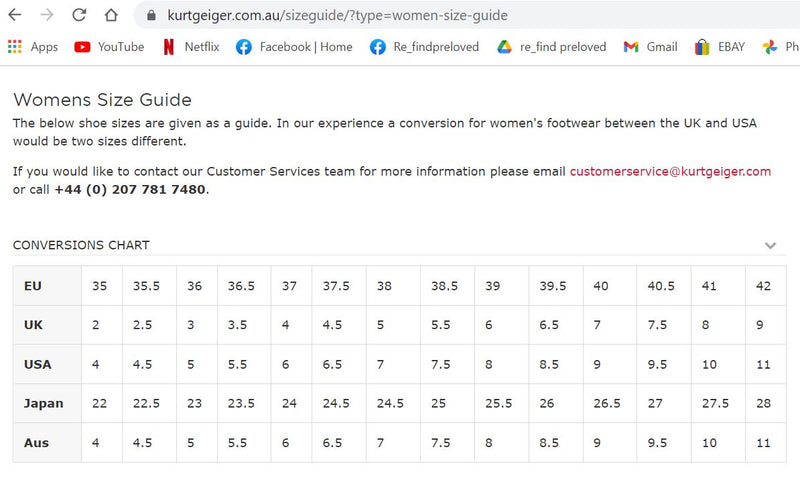
Task: Reload the current page
Action: click(x=79, y=15)
